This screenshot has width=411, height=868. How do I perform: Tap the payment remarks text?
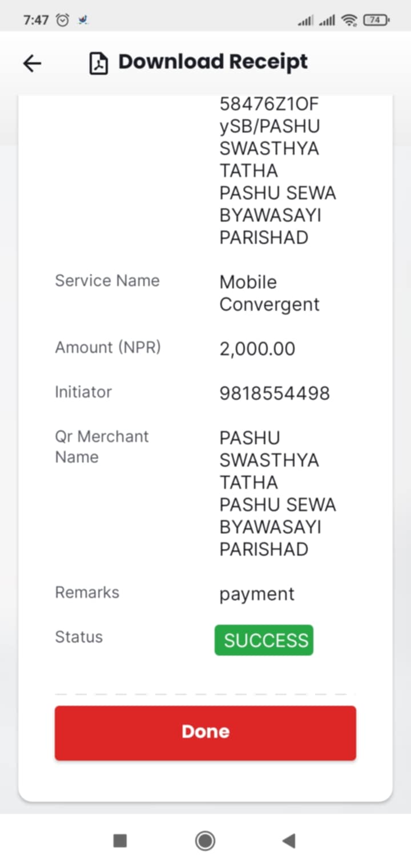[x=257, y=594]
